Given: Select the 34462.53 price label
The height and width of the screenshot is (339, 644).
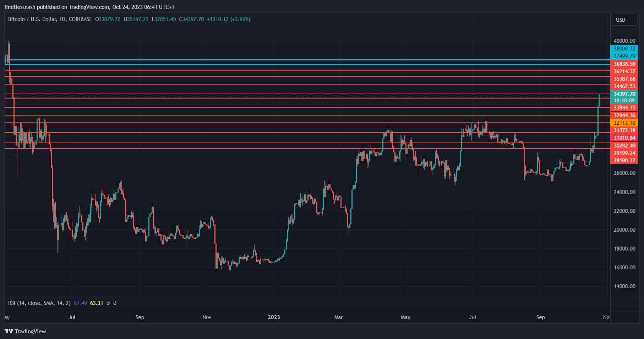Looking at the screenshot, I should (624, 86).
